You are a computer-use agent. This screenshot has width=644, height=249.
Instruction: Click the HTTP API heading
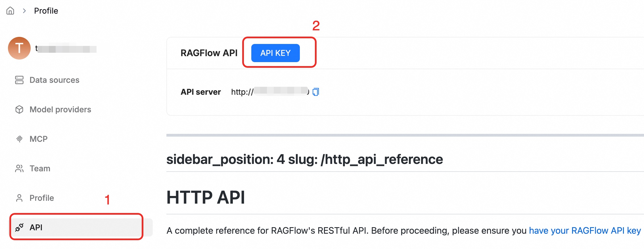click(206, 197)
